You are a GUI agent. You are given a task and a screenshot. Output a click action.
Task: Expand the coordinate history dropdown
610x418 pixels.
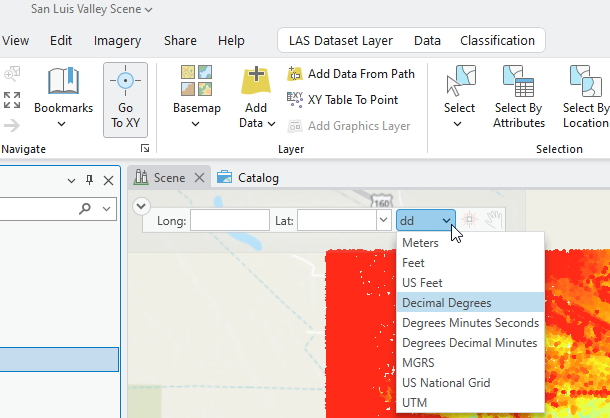click(383, 220)
